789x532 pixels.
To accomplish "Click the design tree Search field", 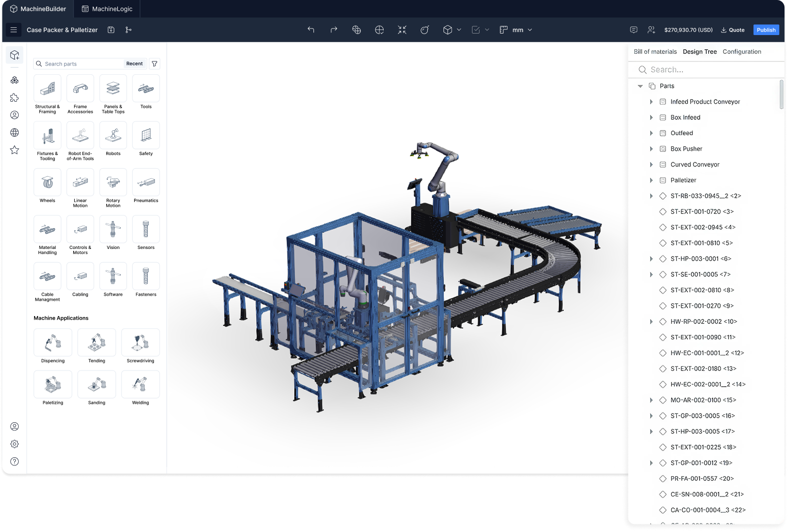I will [x=706, y=70].
